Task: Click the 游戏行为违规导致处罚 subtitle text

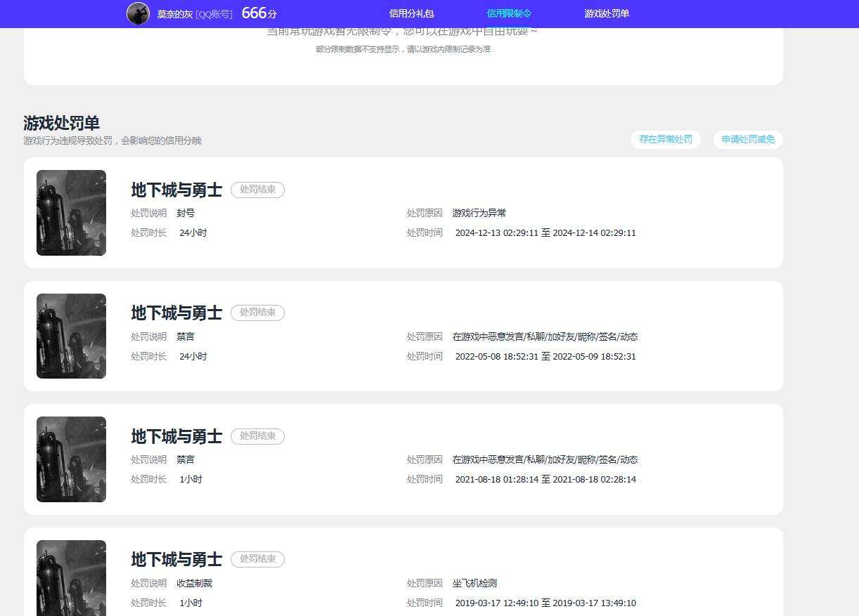Action: [x=112, y=140]
